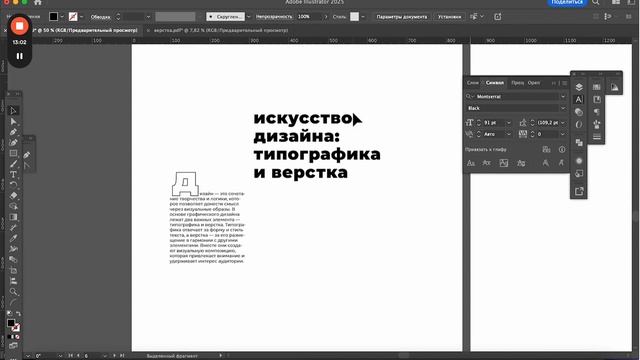Open the fill color dropdown arrow
The image size is (640, 360).
click(62, 17)
